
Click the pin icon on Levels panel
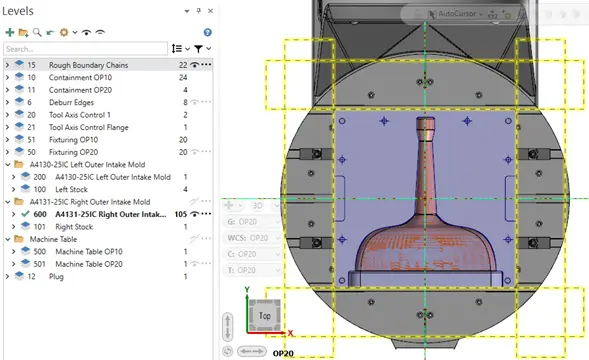[x=199, y=11]
